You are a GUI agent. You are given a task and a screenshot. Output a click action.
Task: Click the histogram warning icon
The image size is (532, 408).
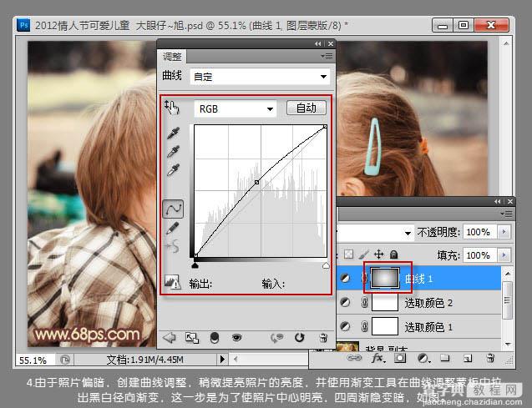[172, 282]
